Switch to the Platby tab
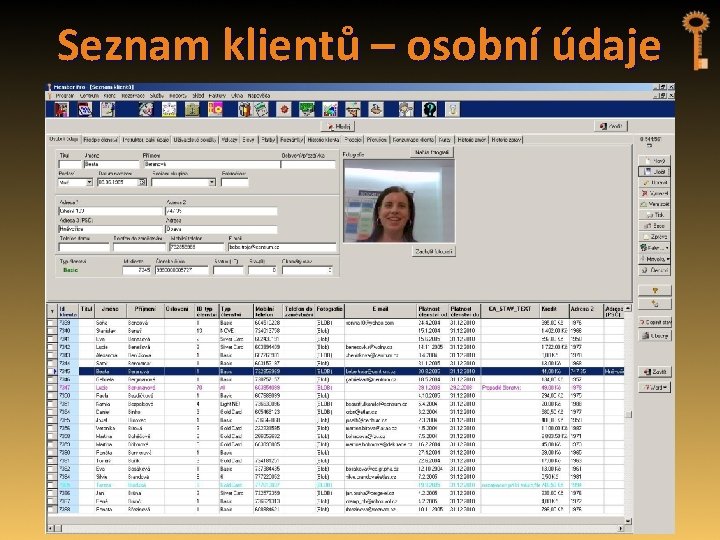Screen dimensions: 720x540 click(268, 140)
